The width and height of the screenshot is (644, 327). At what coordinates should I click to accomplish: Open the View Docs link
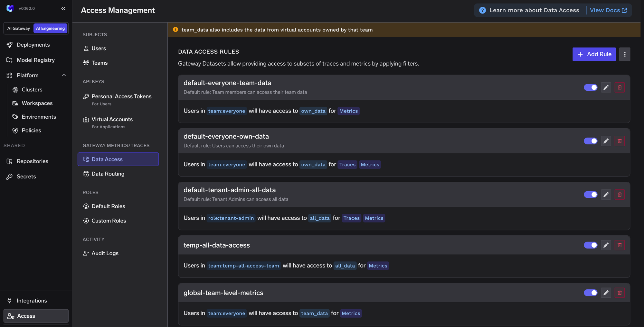point(608,10)
